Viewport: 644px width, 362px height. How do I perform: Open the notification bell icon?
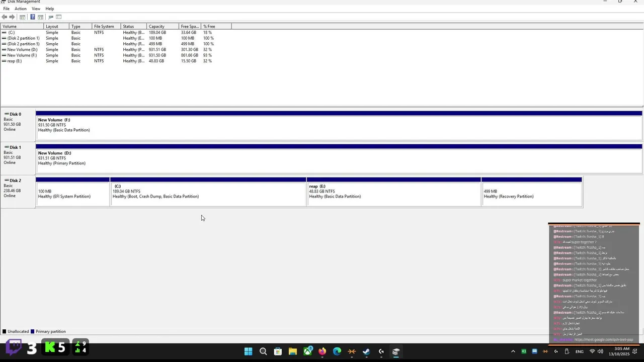(x=635, y=351)
